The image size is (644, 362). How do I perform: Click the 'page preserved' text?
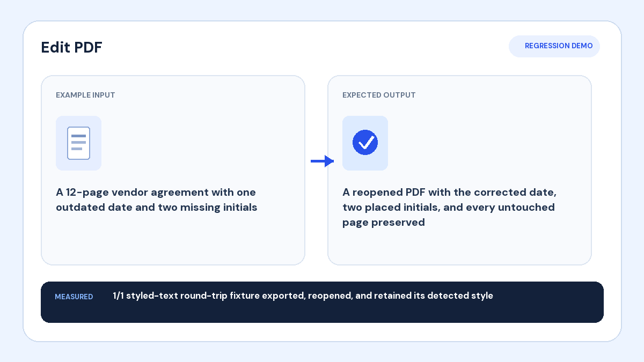click(x=384, y=222)
